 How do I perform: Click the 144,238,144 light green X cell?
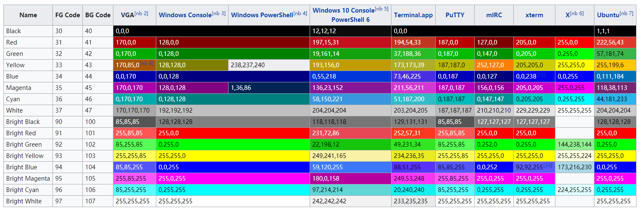point(575,145)
